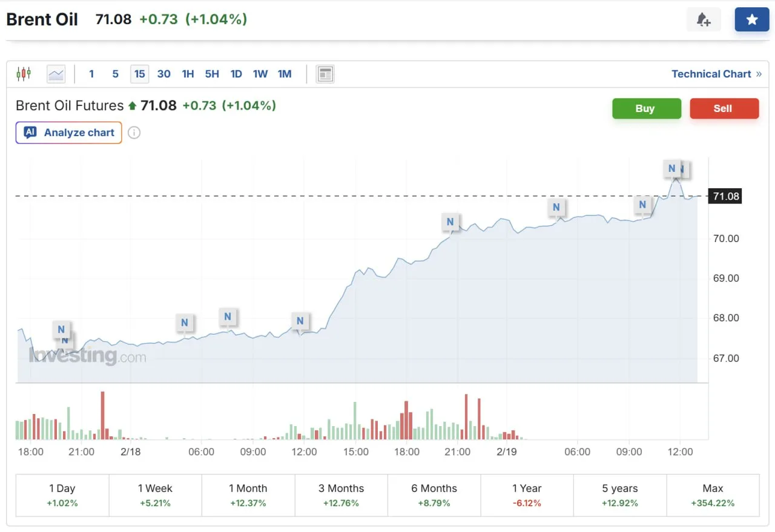Click the info icon beside Analyze chart

coord(134,133)
